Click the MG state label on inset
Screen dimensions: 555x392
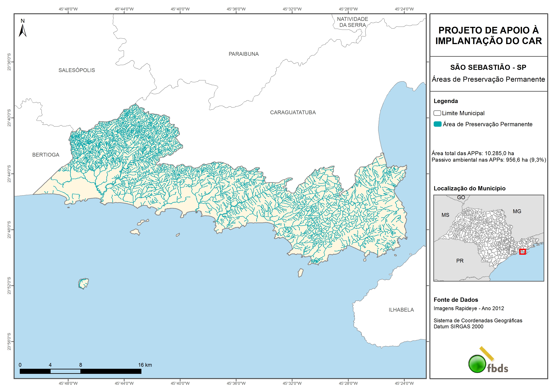(517, 211)
